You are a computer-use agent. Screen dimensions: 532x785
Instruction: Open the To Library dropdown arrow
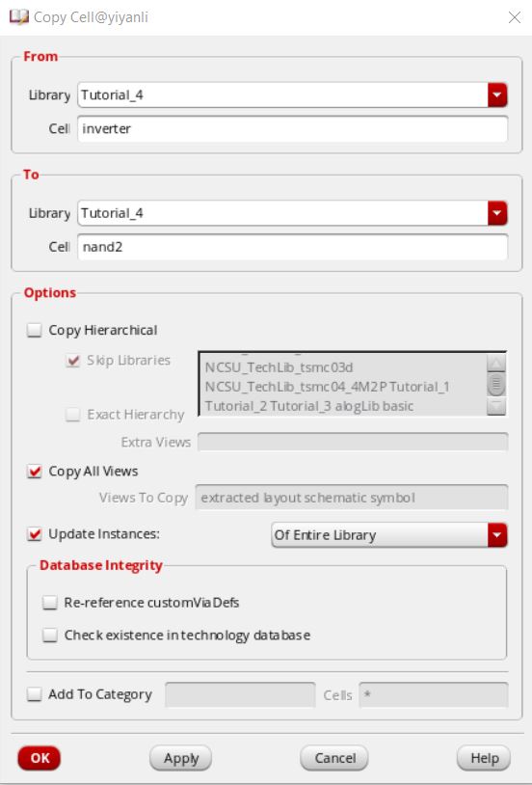click(497, 213)
